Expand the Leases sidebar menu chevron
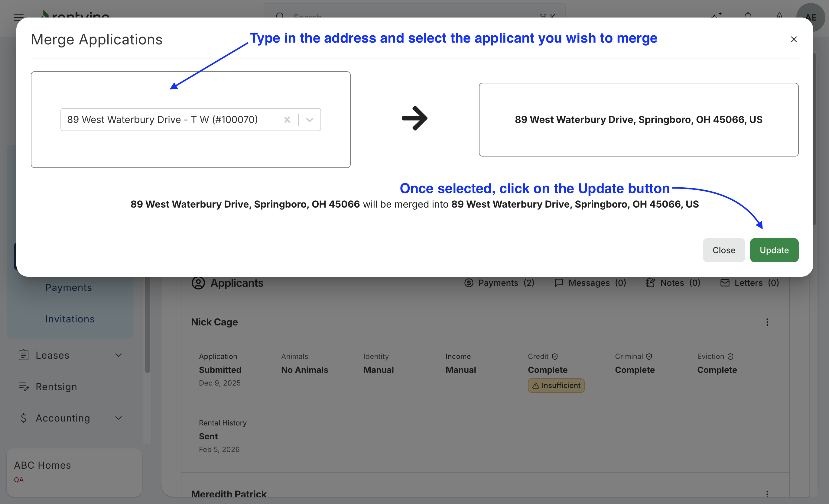 (x=119, y=355)
